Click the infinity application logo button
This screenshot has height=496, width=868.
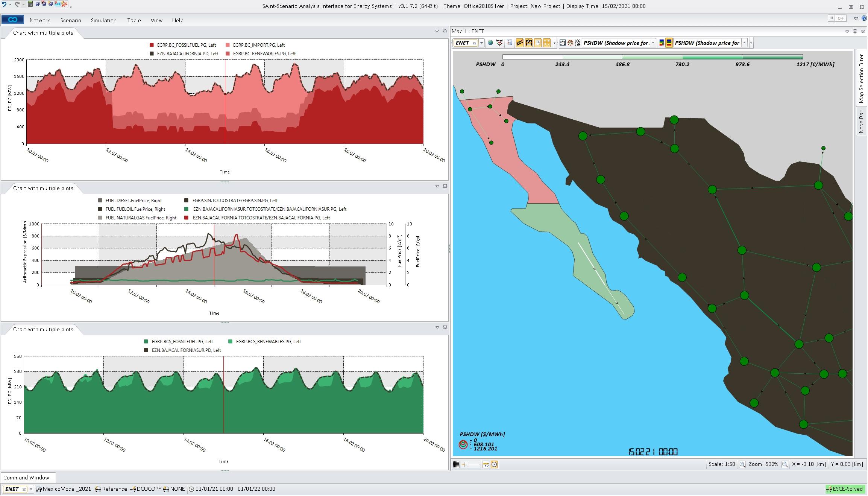coord(13,20)
